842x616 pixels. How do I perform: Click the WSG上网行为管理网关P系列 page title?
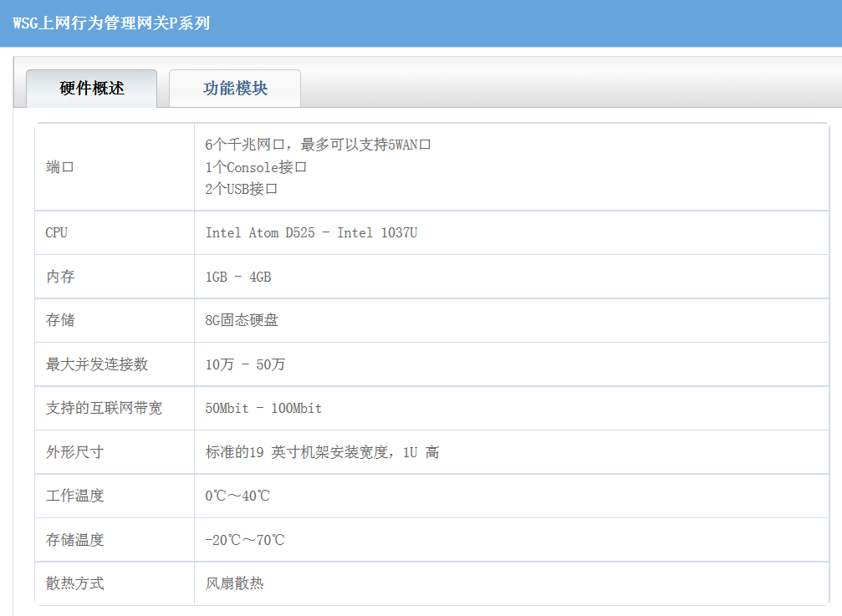point(111,23)
